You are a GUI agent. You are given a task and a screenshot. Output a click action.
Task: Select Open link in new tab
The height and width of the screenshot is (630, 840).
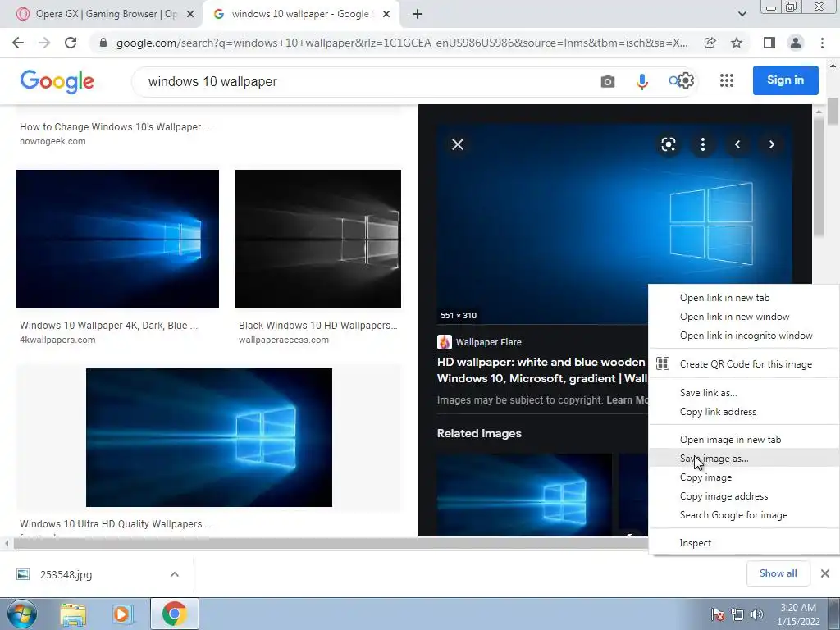(x=743, y=297)
